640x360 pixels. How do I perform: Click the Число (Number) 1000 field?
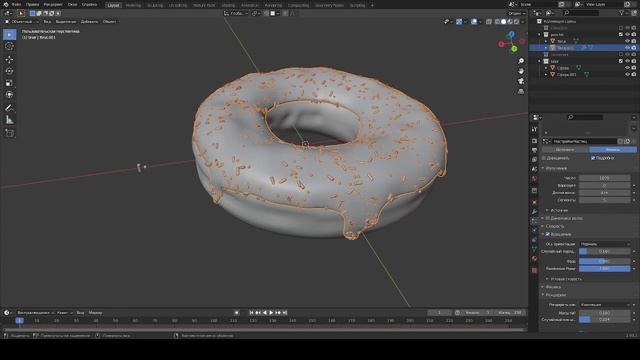604,178
